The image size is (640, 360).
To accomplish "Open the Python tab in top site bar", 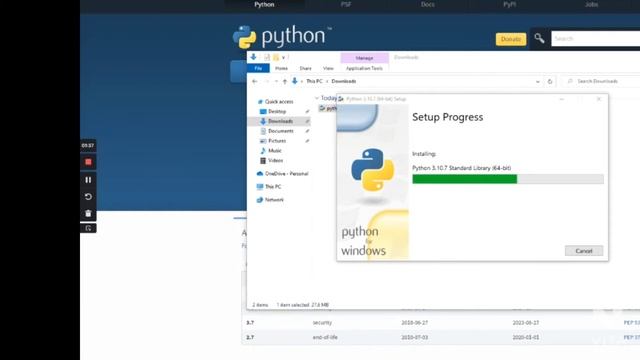I will click(264, 4).
